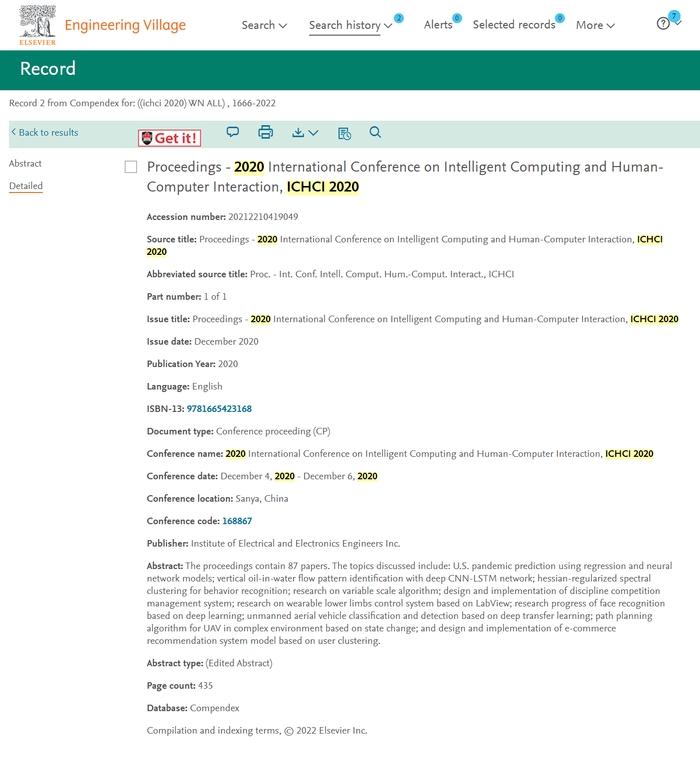Image resolution: width=700 pixels, height=771 pixels.
Task: Open the Alerts page
Action: tap(438, 24)
